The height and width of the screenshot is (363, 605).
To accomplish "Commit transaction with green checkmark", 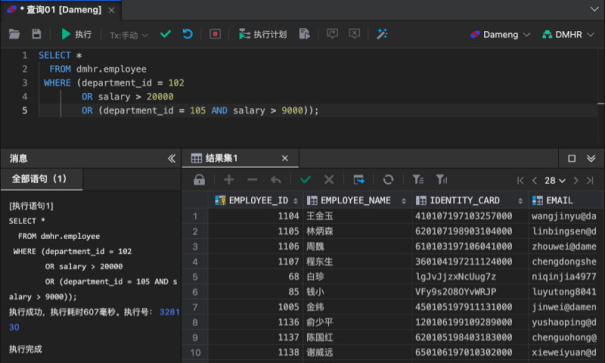I will pyautogui.click(x=166, y=34).
